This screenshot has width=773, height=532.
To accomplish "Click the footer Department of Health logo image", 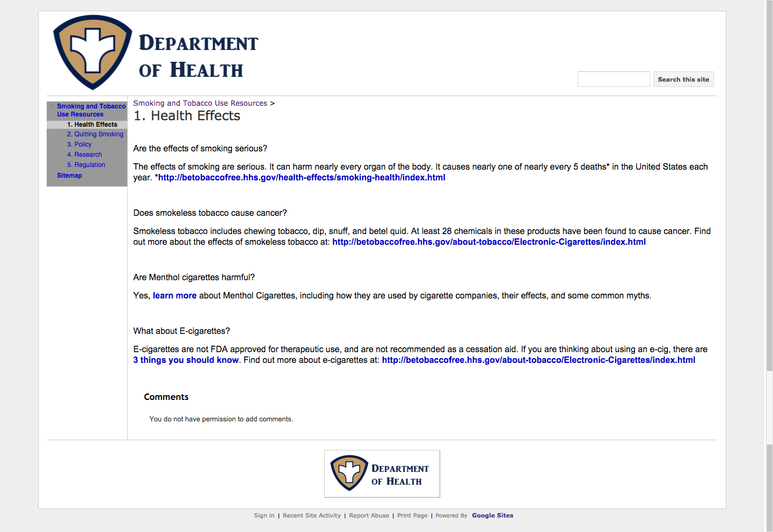I will coord(382,473).
